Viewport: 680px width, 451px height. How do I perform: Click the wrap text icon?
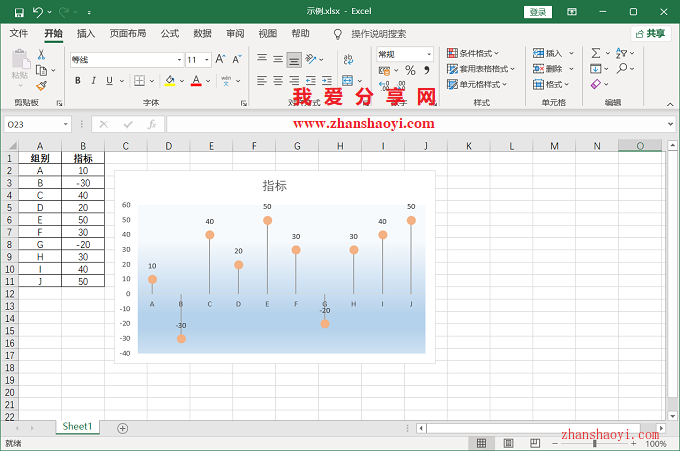tap(348, 59)
